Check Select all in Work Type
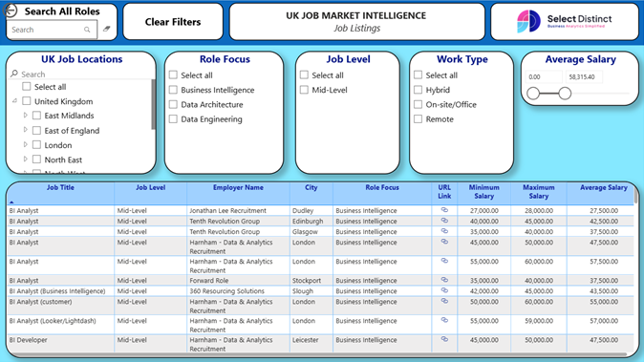The image size is (644, 362). (x=419, y=75)
